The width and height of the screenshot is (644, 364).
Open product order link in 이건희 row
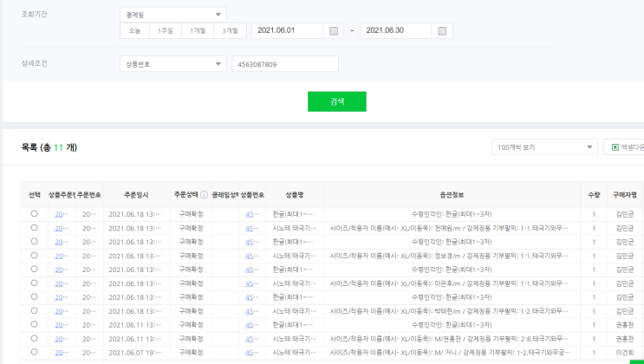coord(59,353)
